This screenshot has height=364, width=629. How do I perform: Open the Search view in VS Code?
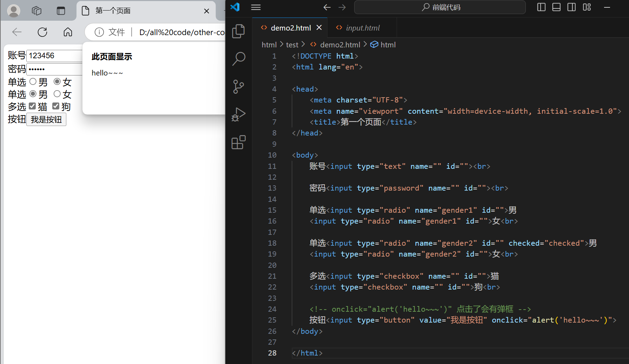(238, 59)
